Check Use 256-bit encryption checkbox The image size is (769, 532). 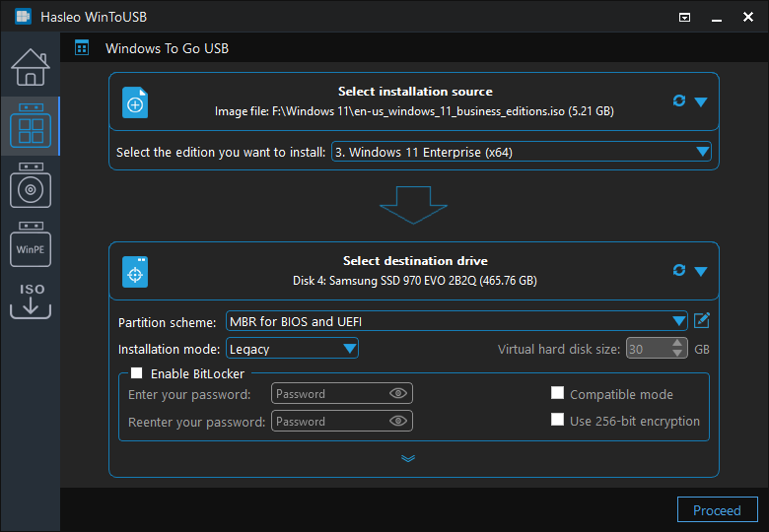tap(557, 420)
